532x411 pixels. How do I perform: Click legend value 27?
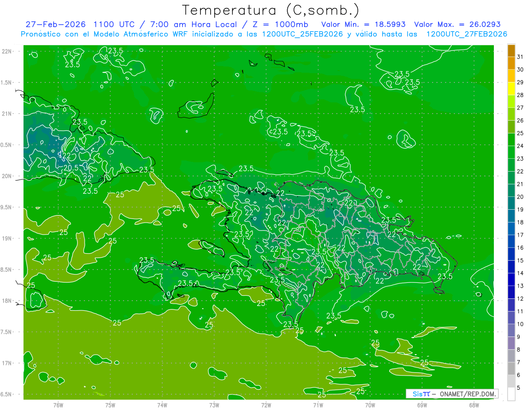click(x=520, y=108)
